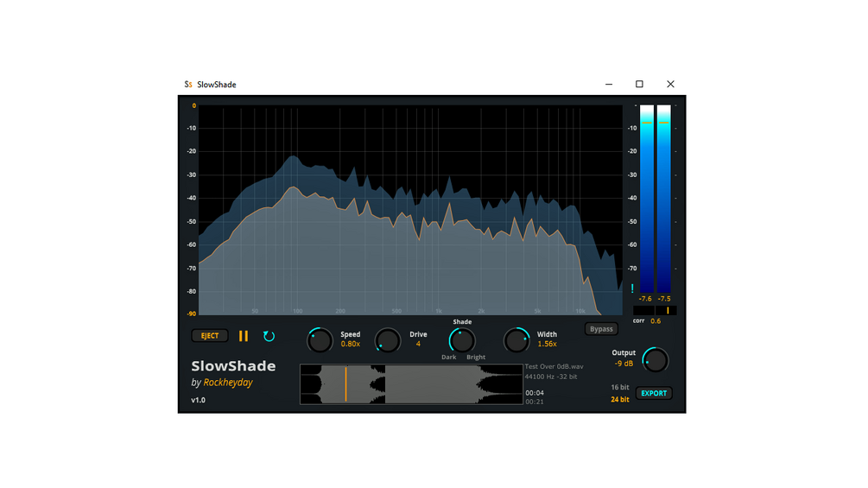Select 16 bit export depth

coord(620,387)
